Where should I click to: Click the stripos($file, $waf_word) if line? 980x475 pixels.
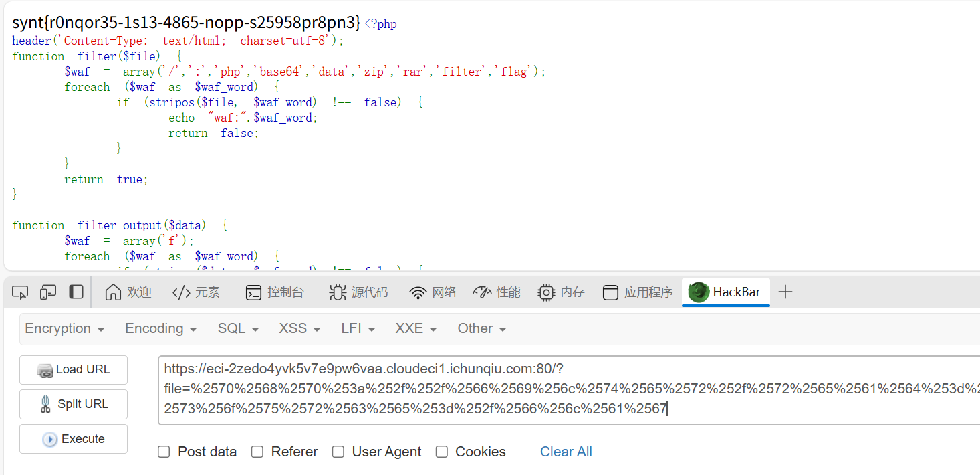[x=270, y=102]
